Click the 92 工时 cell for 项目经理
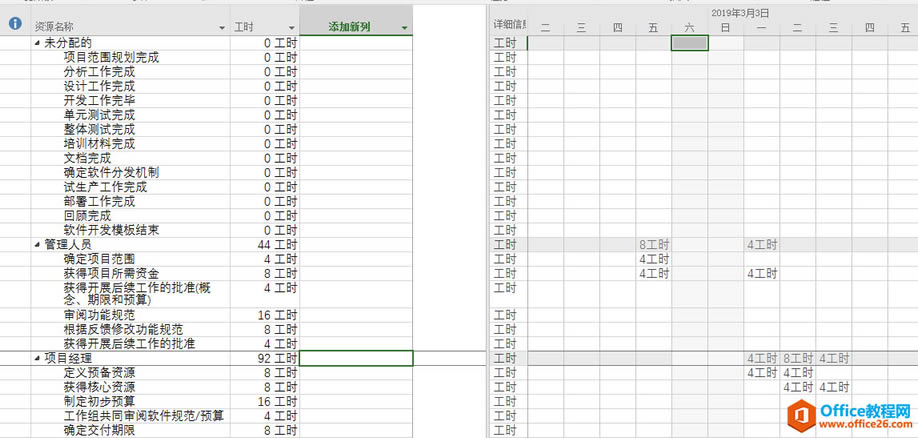The width and height of the screenshot is (918, 438). [265, 358]
